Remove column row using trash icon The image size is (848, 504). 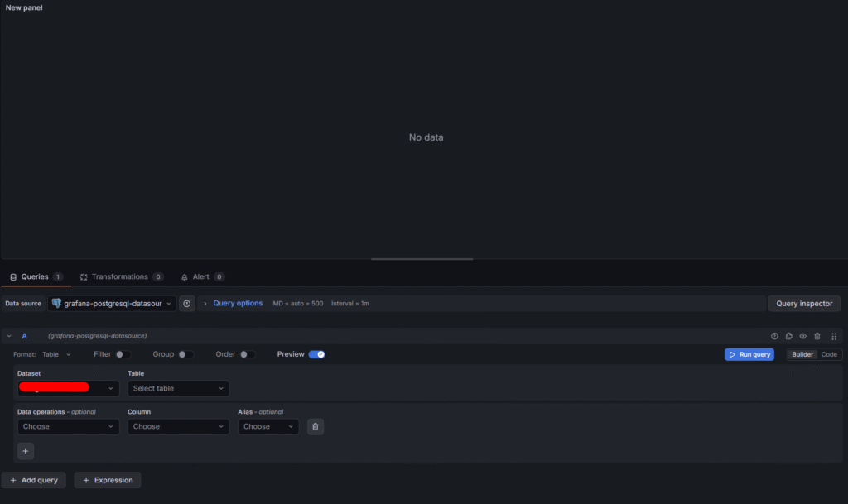[315, 427]
